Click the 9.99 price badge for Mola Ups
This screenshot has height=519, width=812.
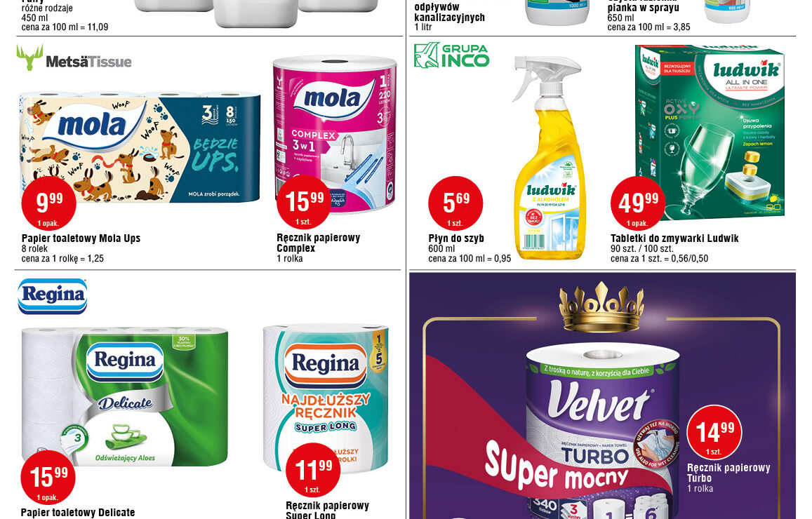[x=48, y=203]
